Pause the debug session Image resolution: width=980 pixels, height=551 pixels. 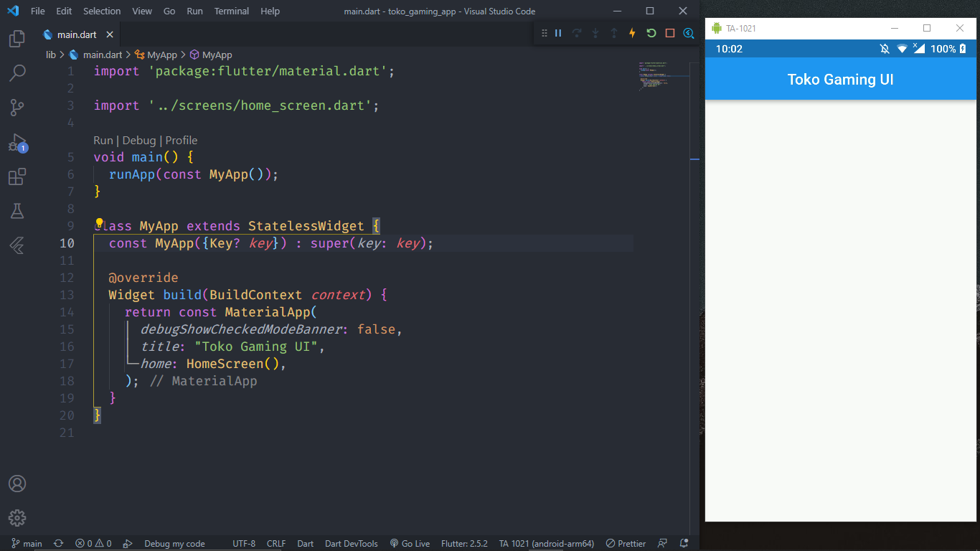click(558, 33)
